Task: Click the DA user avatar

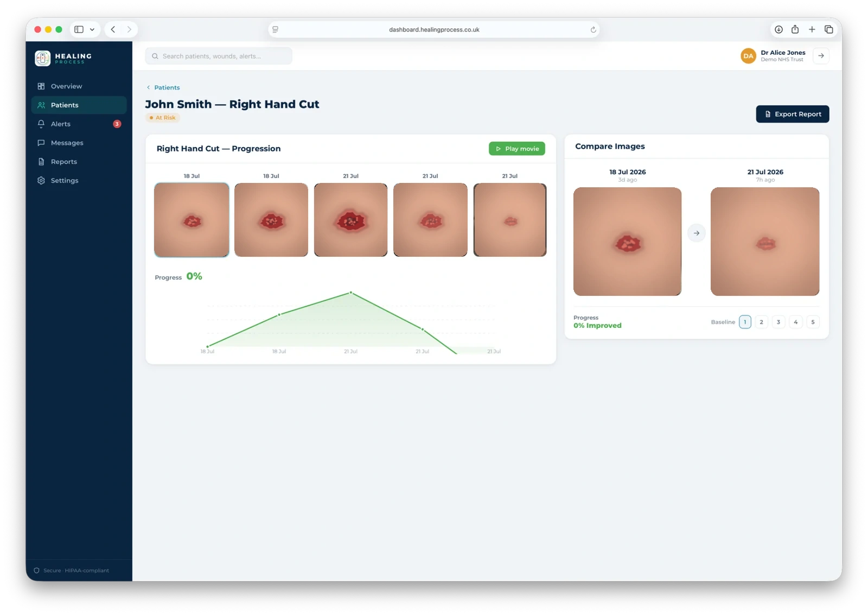Action: (x=748, y=56)
